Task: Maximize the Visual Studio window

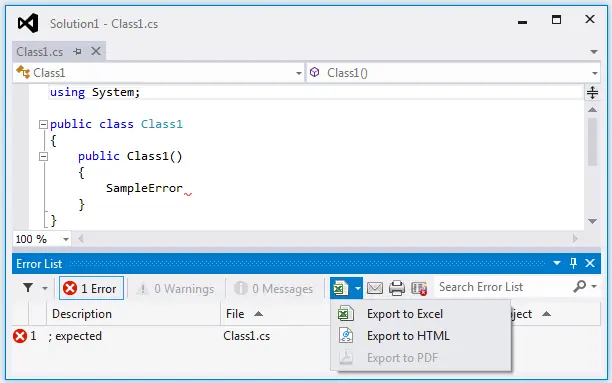Action: click(x=556, y=19)
